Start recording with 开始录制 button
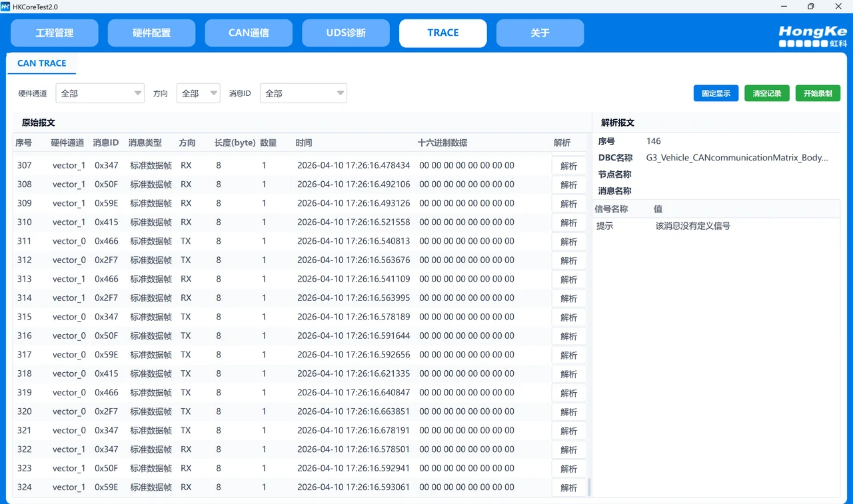The width and height of the screenshot is (853, 504). click(x=818, y=93)
